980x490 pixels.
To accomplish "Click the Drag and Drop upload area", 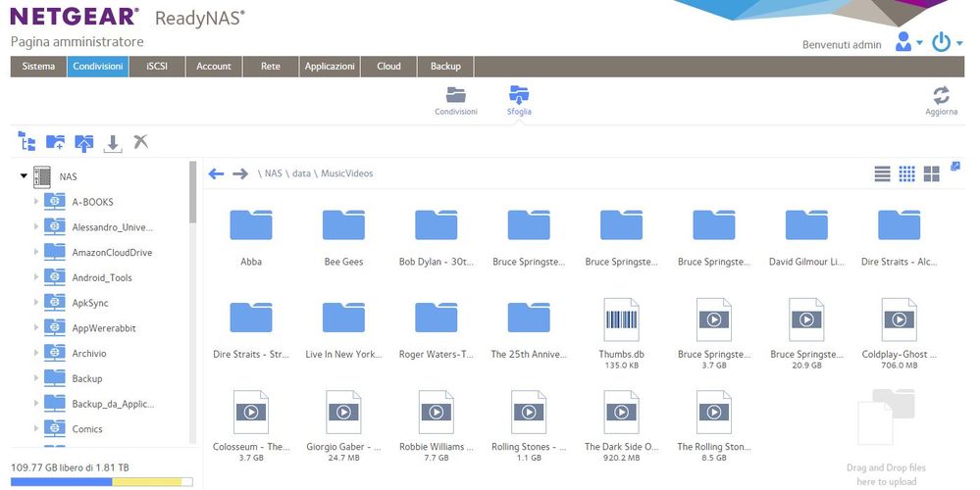I will point(886,437).
